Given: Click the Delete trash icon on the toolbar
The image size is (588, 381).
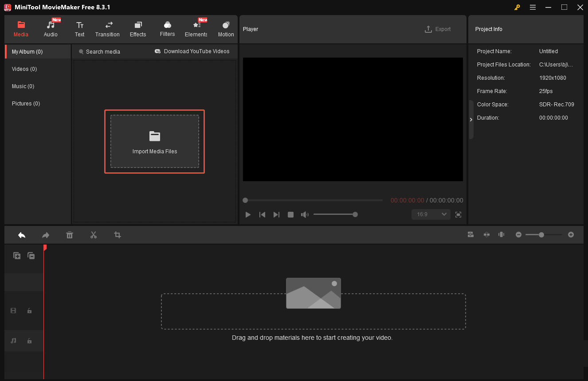Looking at the screenshot, I should pyautogui.click(x=70, y=235).
